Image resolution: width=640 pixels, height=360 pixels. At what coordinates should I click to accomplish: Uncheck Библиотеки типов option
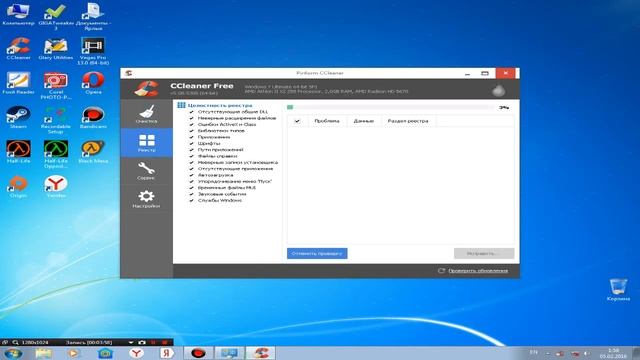[191, 131]
